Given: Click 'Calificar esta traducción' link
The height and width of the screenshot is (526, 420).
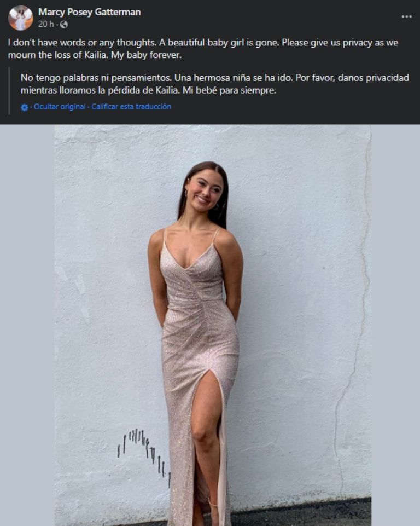Looking at the screenshot, I should pyautogui.click(x=131, y=107).
